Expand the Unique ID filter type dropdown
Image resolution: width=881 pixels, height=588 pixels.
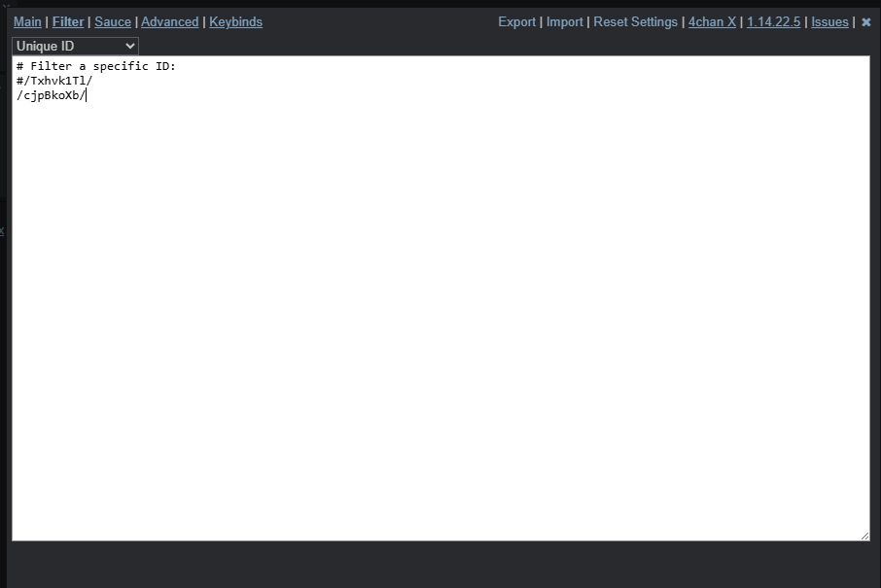(75, 46)
